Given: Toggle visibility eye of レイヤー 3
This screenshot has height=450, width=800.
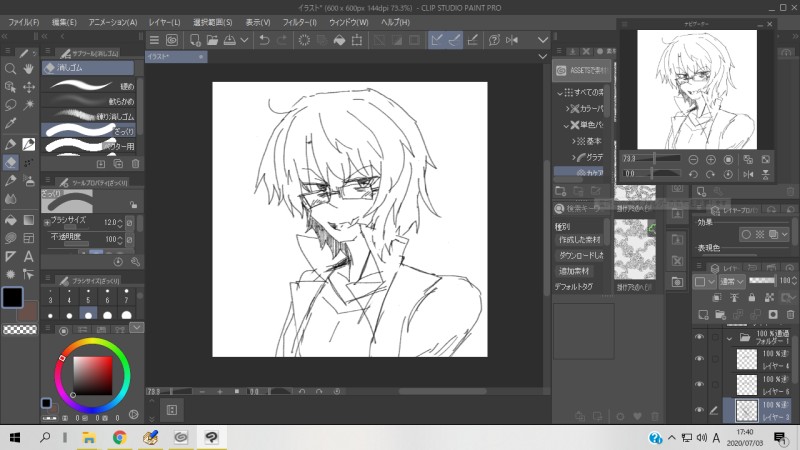Looking at the screenshot, I should click(x=699, y=410).
